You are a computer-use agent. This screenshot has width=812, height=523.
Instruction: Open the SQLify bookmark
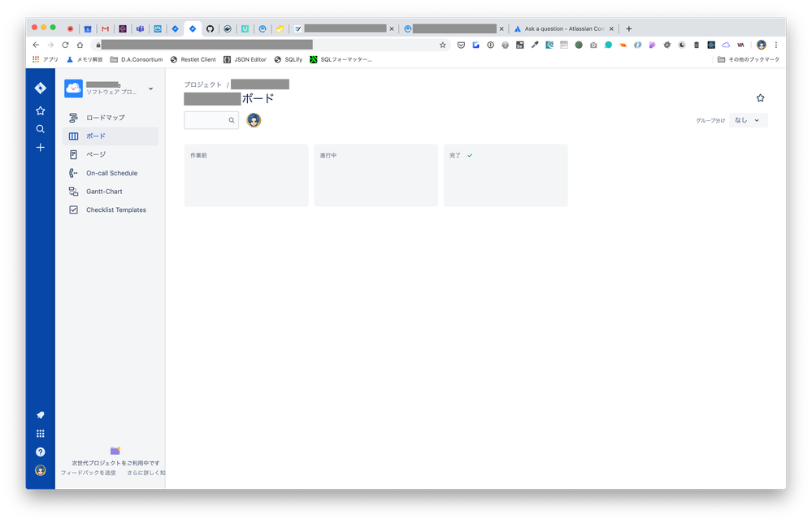tap(289, 59)
